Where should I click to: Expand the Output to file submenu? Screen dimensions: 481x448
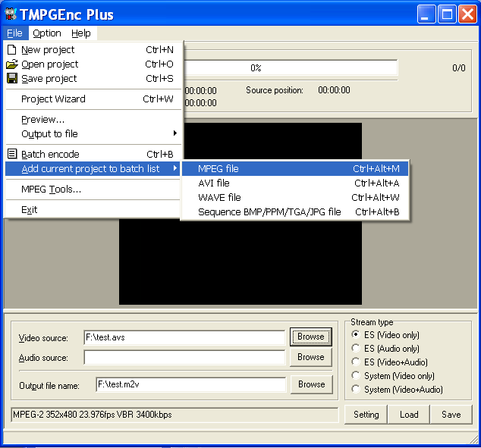coord(93,133)
